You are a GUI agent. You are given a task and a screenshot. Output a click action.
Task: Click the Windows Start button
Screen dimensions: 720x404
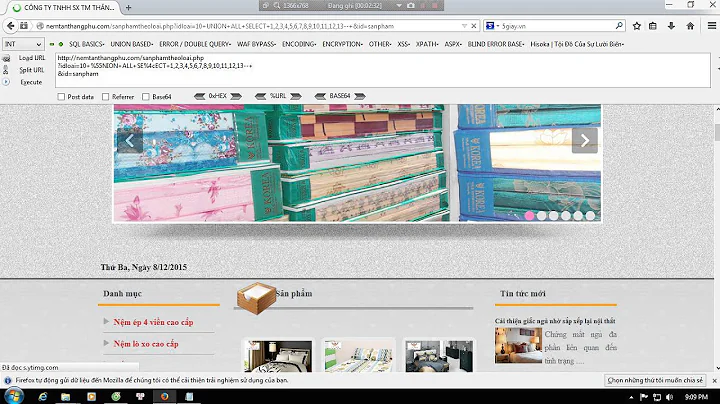11,396
